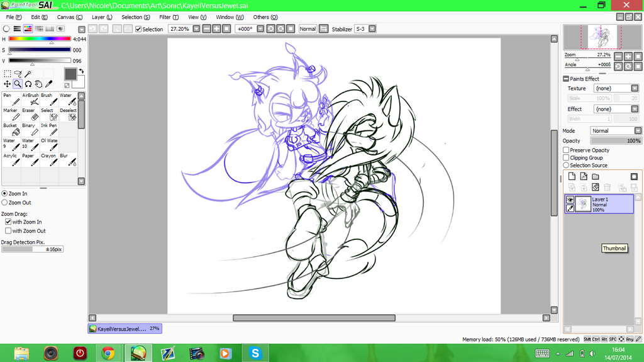The image size is (644, 362).
Task: Click the Drag Detection Pix field
Action: [x=33, y=249]
